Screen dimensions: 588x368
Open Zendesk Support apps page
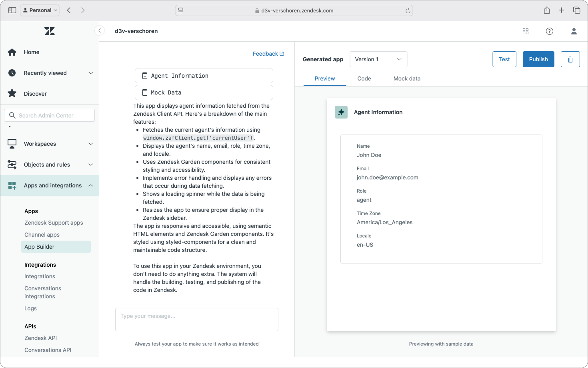54,223
